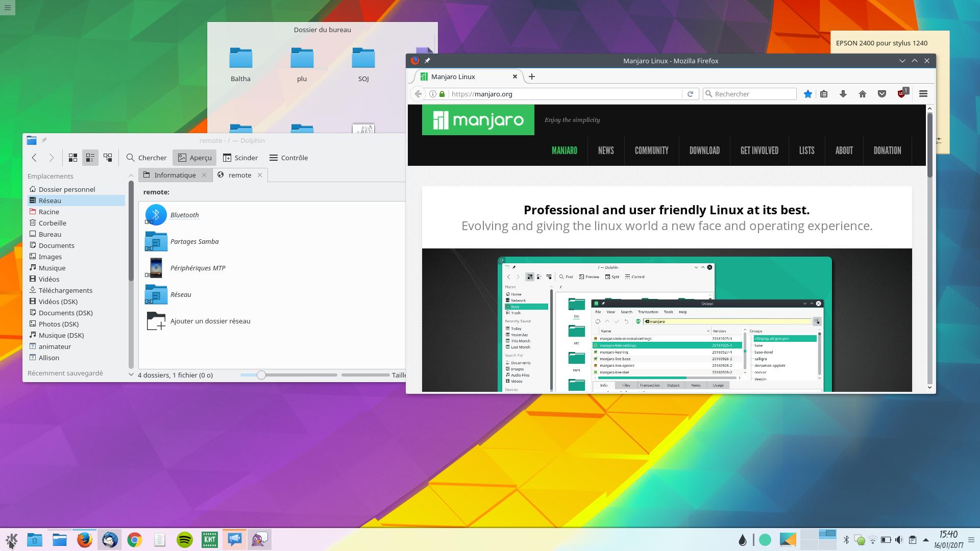Switch Dolphin to icons view mode
The width and height of the screenshot is (980, 551).
click(73, 158)
